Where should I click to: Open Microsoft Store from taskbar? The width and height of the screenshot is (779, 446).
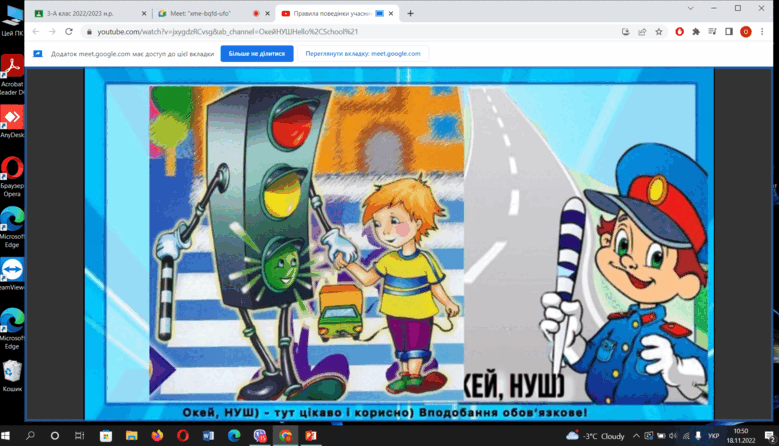tap(106, 436)
